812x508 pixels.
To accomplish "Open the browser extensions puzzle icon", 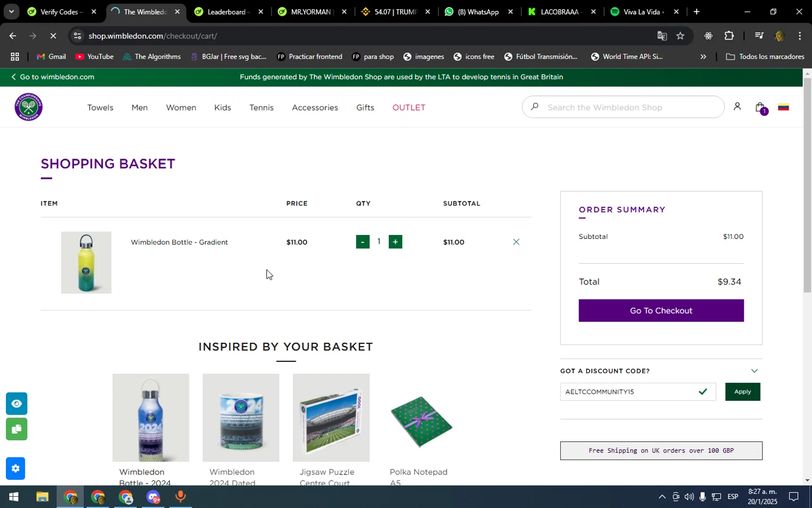I will click(x=729, y=36).
